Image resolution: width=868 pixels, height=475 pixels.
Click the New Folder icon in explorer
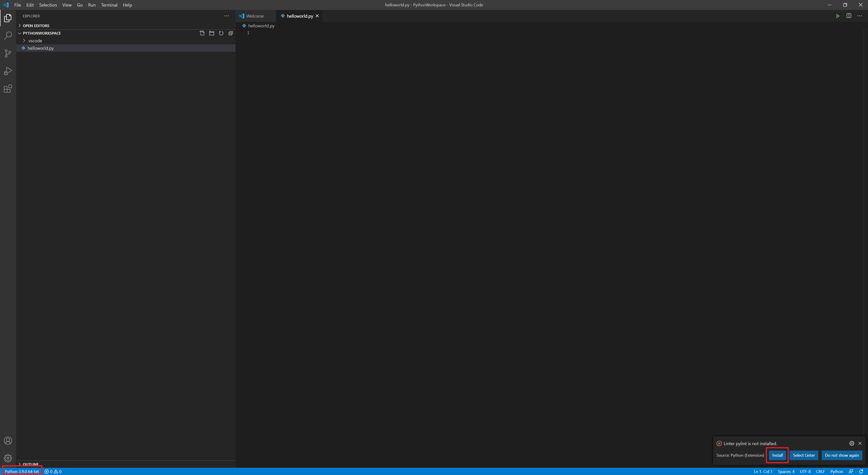pos(212,33)
